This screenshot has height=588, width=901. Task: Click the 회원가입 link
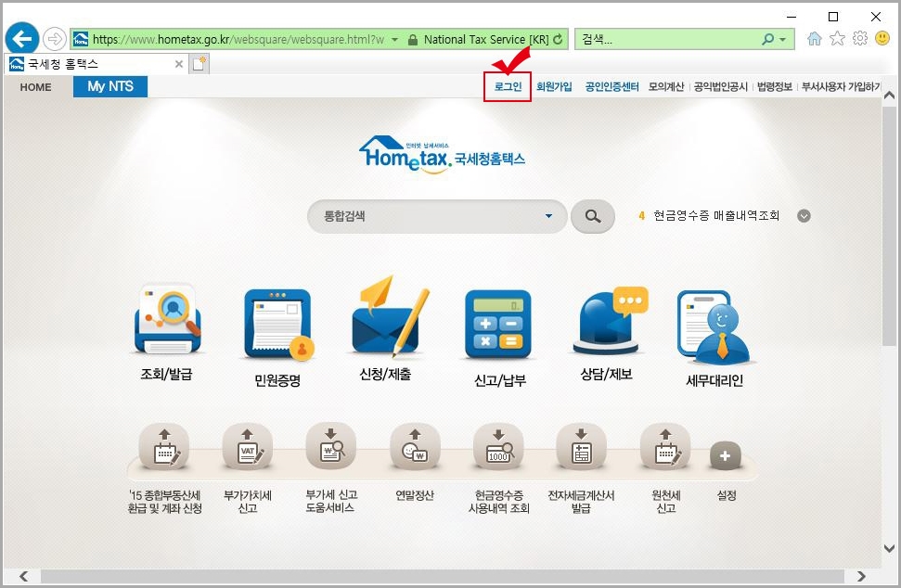pos(554,86)
